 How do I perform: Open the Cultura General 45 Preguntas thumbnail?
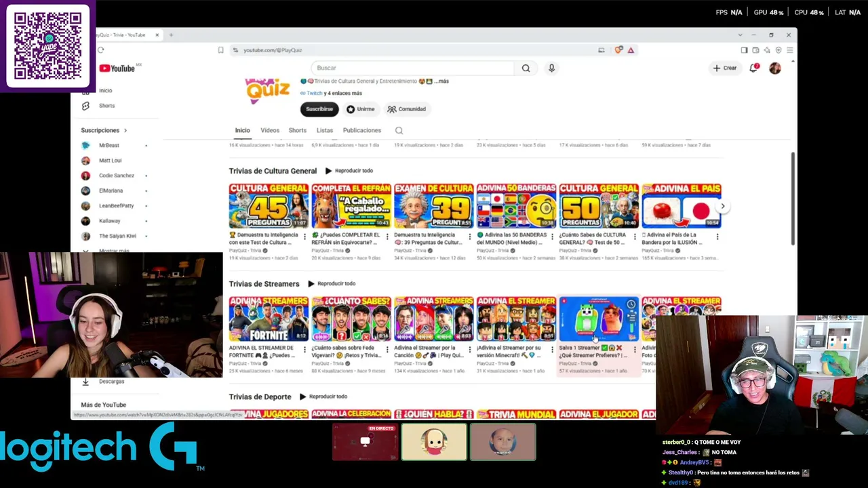(269, 206)
